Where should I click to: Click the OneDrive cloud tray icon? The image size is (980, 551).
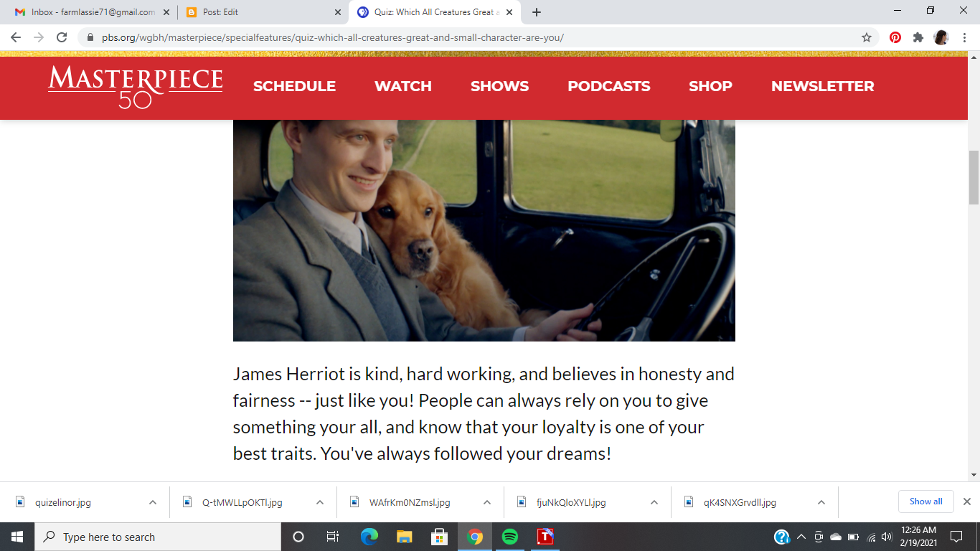click(x=836, y=537)
